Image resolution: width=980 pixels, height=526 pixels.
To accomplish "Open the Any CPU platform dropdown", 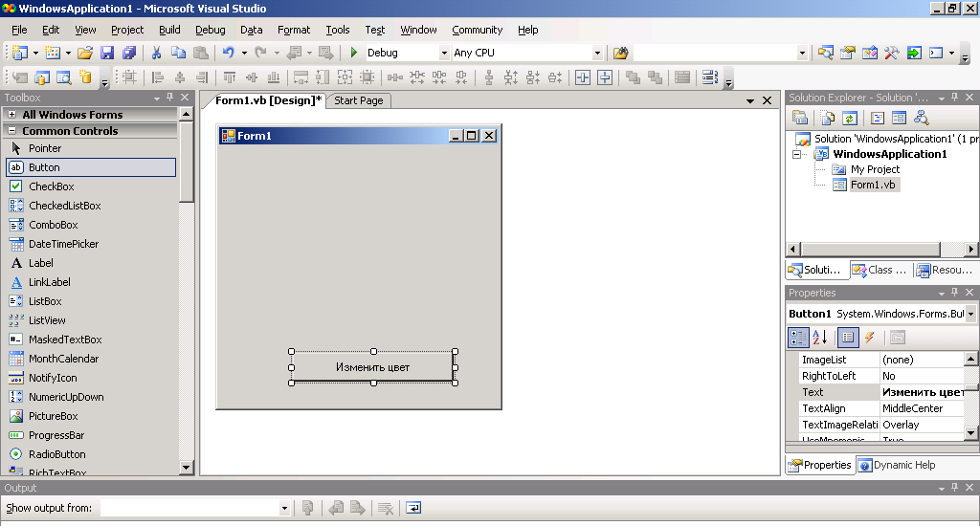I will pyautogui.click(x=597, y=54).
